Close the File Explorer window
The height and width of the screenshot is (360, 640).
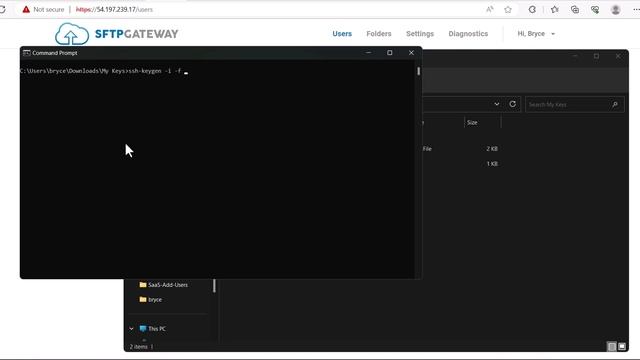coord(618,56)
